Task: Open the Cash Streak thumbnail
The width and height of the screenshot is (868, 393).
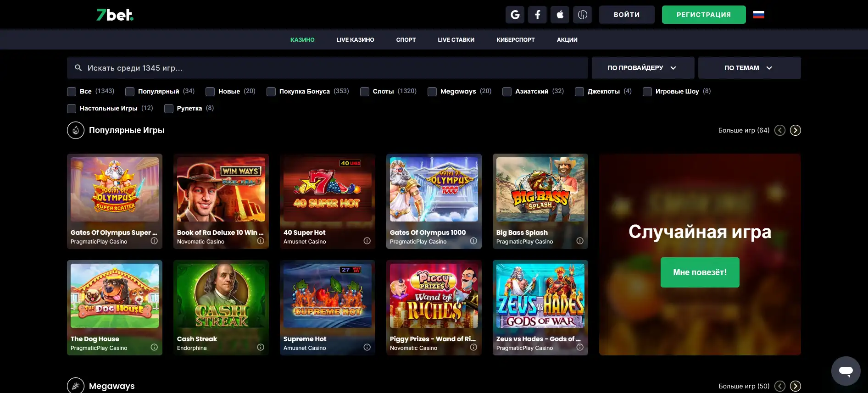Action: pyautogui.click(x=221, y=296)
